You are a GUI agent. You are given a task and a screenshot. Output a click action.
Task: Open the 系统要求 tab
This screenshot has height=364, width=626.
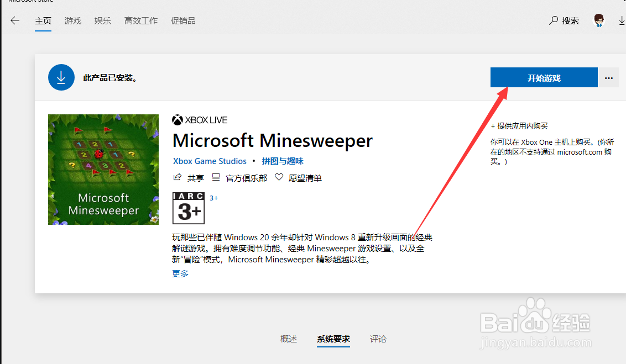[333, 339]
